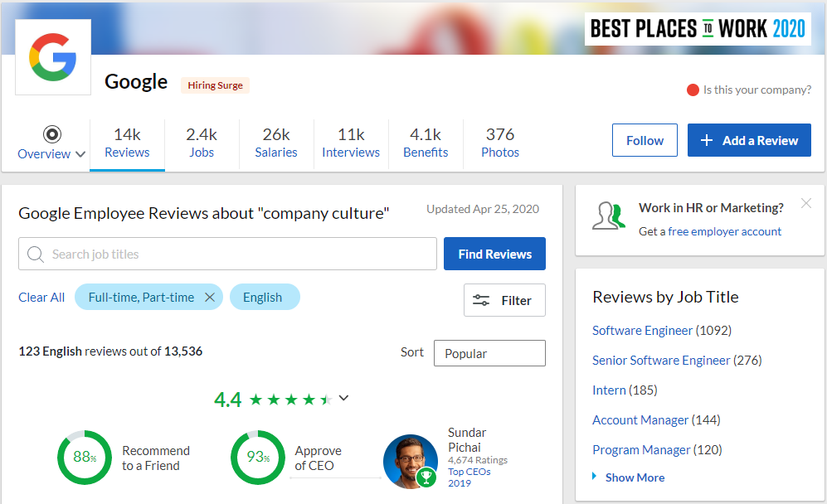Open the Filter button
The width and height of the screenshot is (827, 504).
pyautogui.click(x=505, y=300)
